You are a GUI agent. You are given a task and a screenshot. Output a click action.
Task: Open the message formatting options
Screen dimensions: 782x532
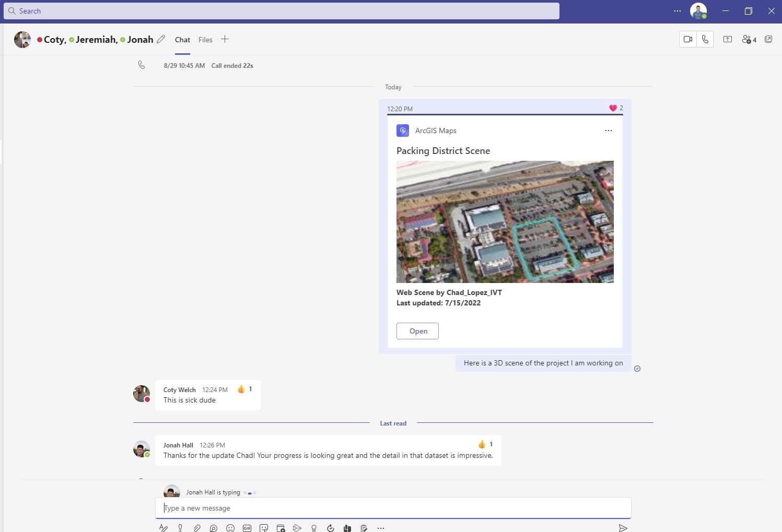164,528
